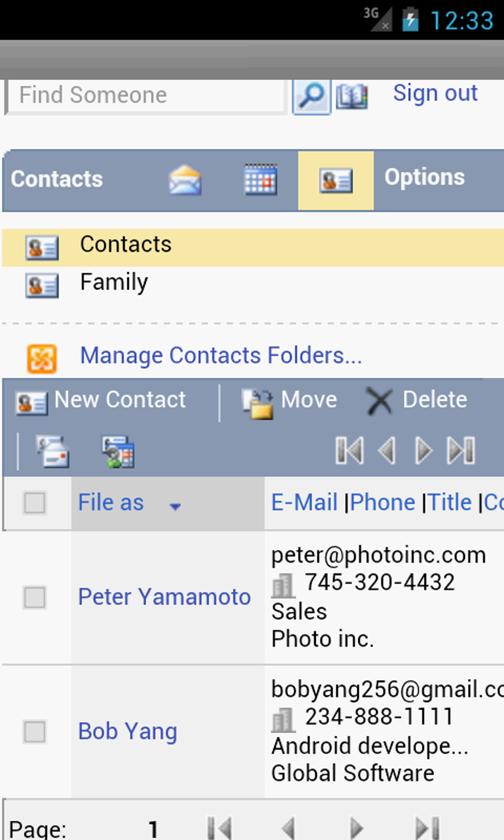Sort by Phone column
This screenshot has width=504, height=840.
click(x=382, y=503)
